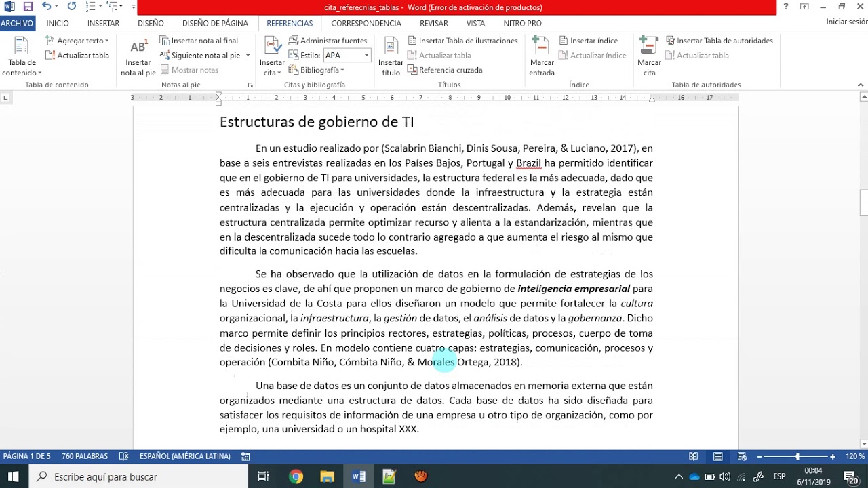Click the vertical scrollbar thumb
This screenshot has height=488, width=868.
tap(863, 203)
